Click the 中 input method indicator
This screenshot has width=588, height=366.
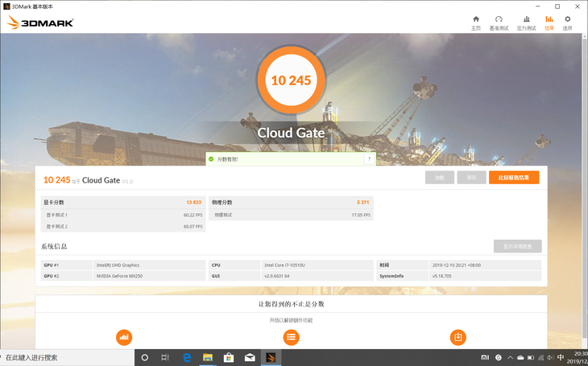tap(561, 357)
